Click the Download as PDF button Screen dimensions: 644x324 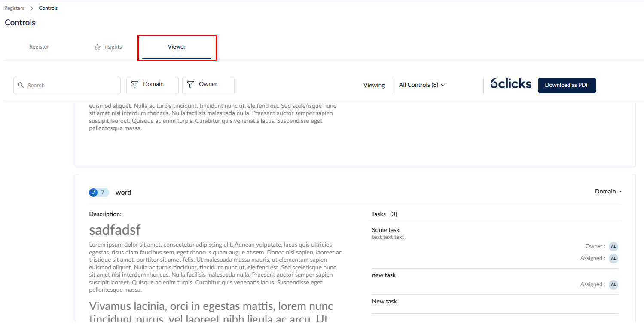click(x=567, y=85)
